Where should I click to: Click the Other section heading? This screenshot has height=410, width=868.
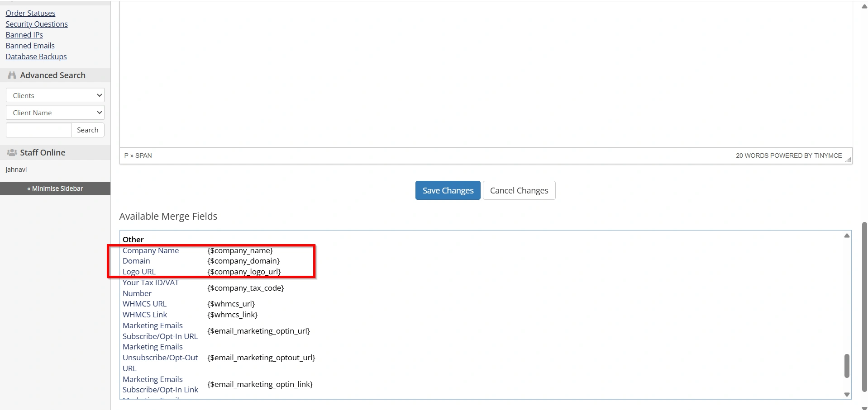133,240
